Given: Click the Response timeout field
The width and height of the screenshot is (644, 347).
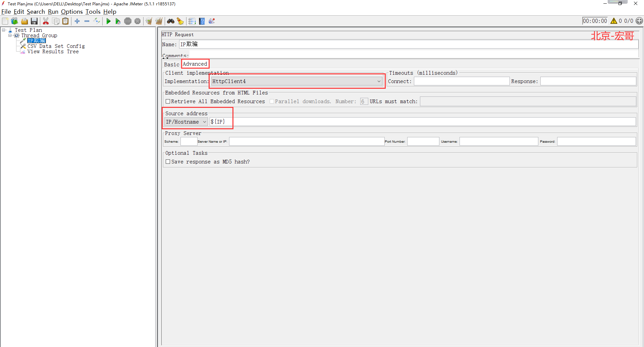Looking at the screenshot, I should pos(588,81).
